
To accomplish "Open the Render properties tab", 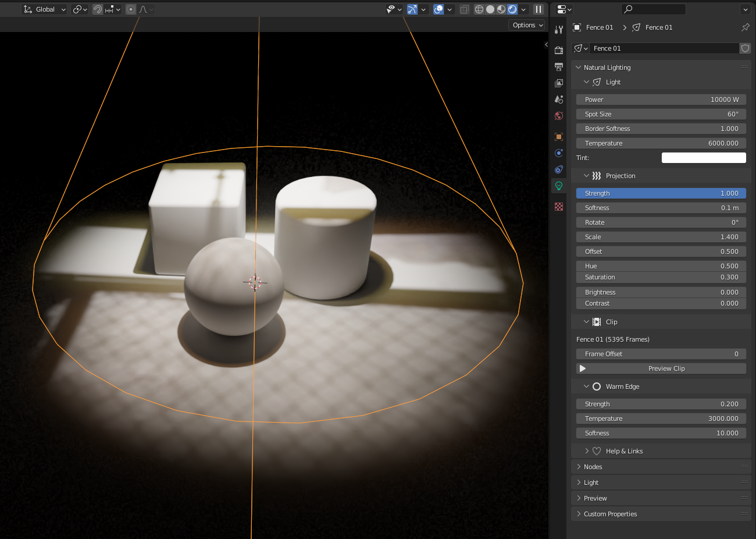I will click(x=559, y=51).
